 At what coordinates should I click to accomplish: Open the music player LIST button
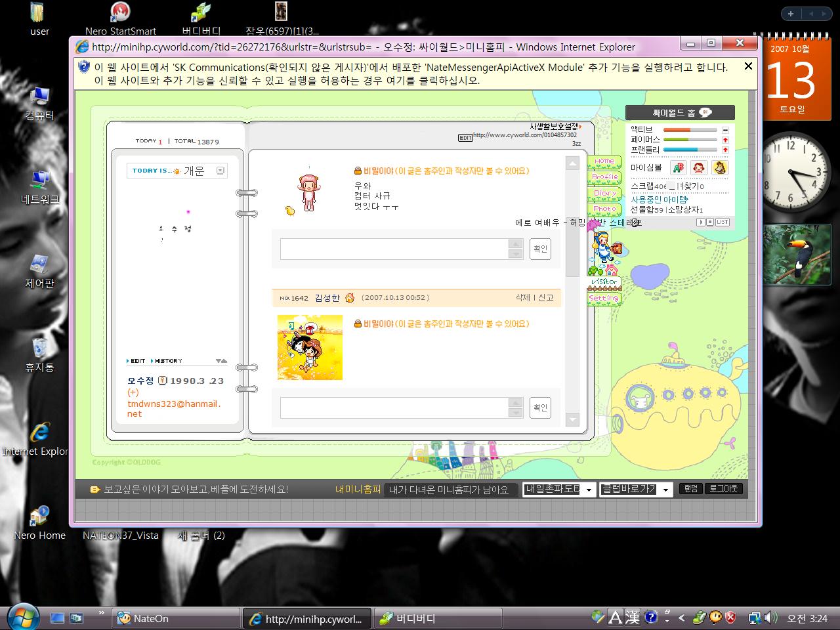[722, 222]
